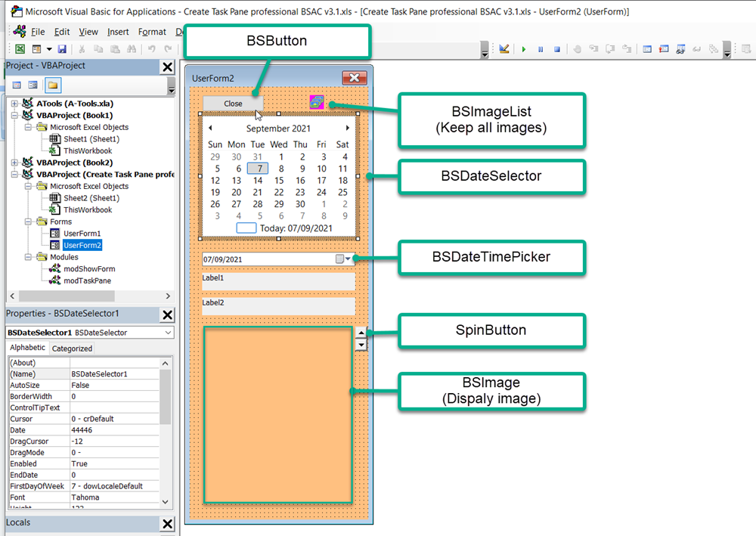Open the BSDateTimePicker dropdown arrow

click(x=348, y=259)
